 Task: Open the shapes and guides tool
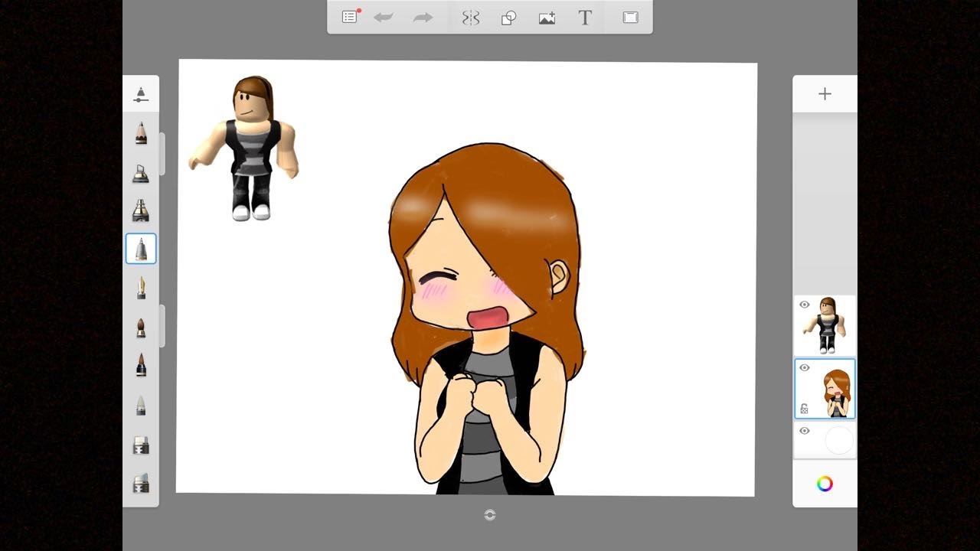[508, 18]
